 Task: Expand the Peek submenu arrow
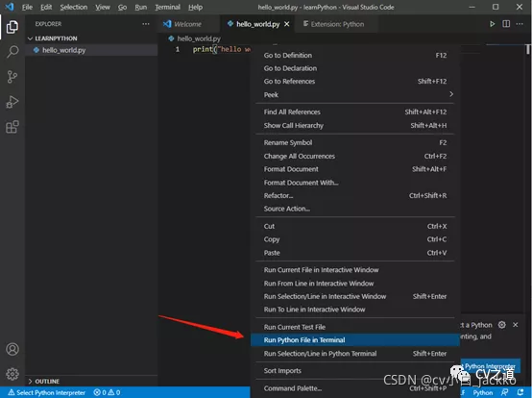pos(451,94)
